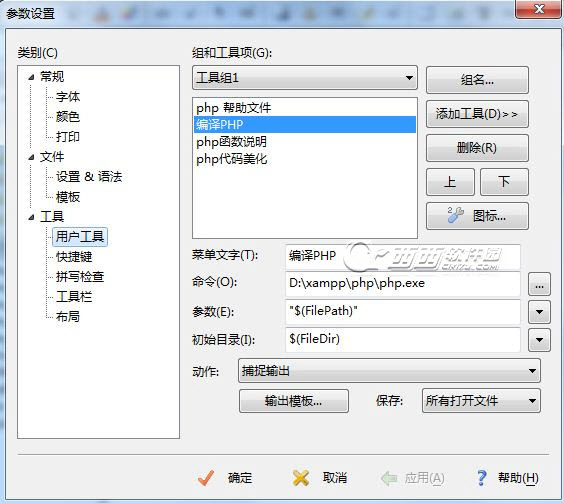Select 工具 category label
This screenshot has height=503, width=564.
pos(52,217)
